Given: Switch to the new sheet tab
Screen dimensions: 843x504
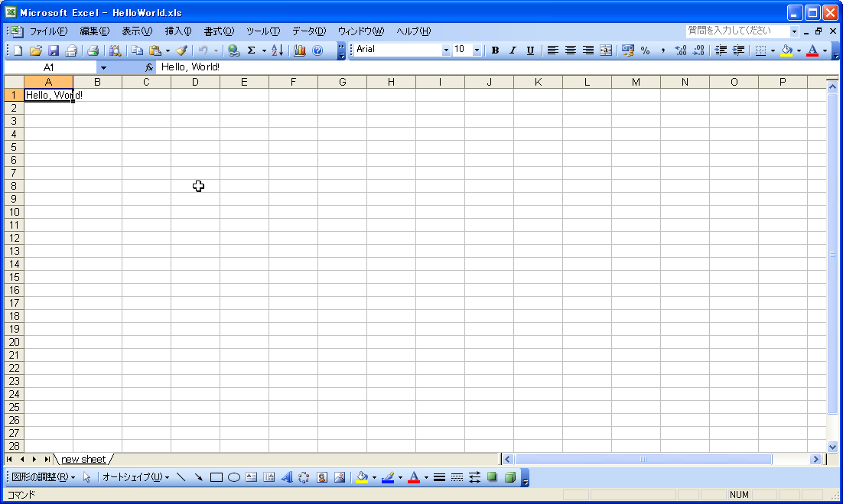Looking at the screenshot, I should pos(83,460).
